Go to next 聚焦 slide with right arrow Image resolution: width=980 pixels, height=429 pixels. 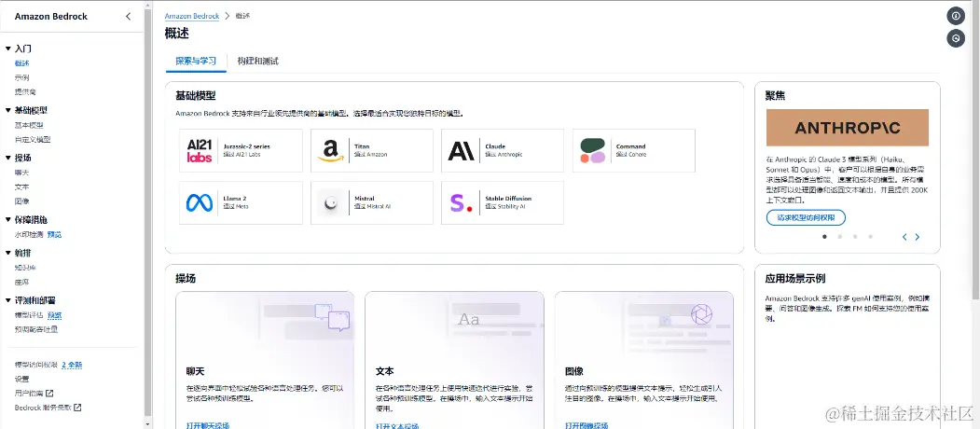(x=918, y=237)
